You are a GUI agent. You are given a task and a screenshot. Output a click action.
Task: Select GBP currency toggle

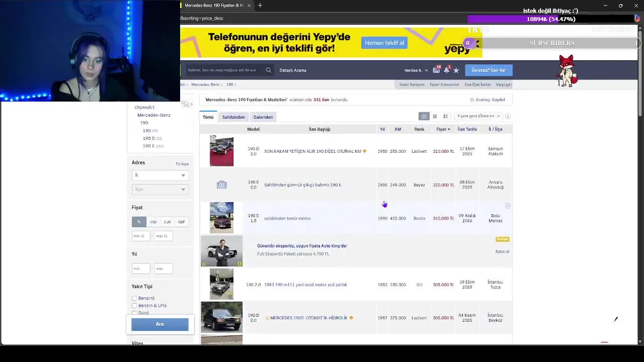[181, 222]
